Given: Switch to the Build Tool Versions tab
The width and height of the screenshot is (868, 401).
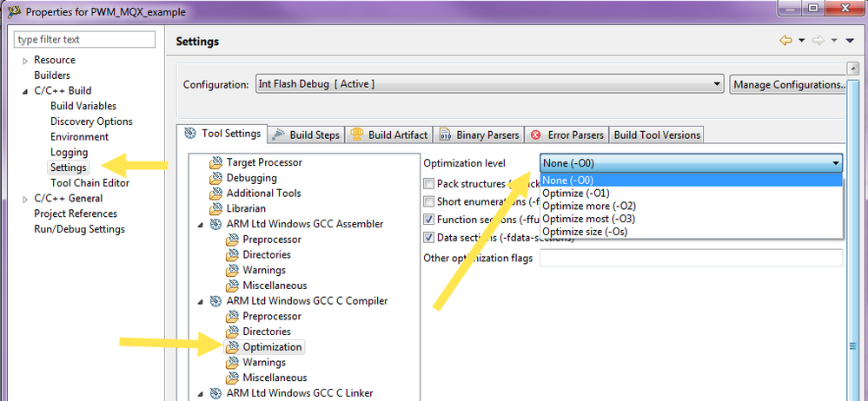Looking at the screenshot, I should pyautogui.click(x=657, y=135).
